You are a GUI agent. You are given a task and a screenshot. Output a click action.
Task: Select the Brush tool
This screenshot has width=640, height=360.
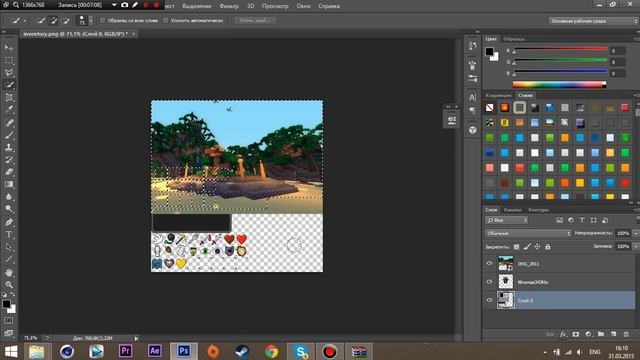pos(9,135)
